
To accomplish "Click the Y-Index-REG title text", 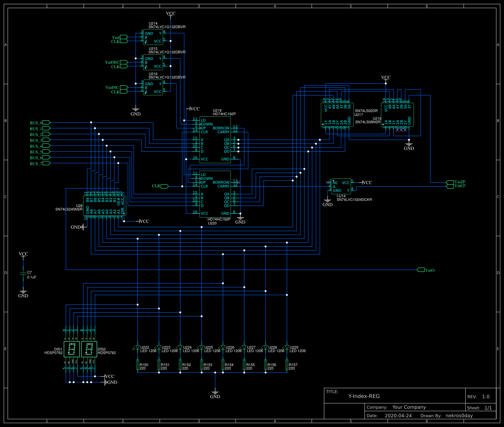I will point(364,396).
